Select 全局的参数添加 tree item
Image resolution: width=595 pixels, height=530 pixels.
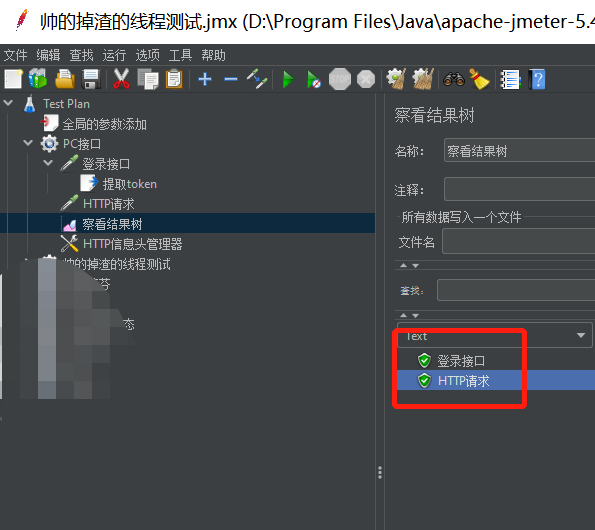tap(104, 124)
